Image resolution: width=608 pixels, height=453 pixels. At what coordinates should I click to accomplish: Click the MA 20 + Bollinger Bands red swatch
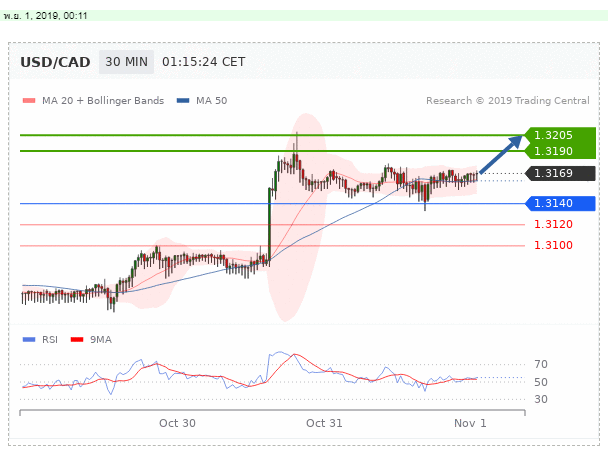click(x=29, y=101)
